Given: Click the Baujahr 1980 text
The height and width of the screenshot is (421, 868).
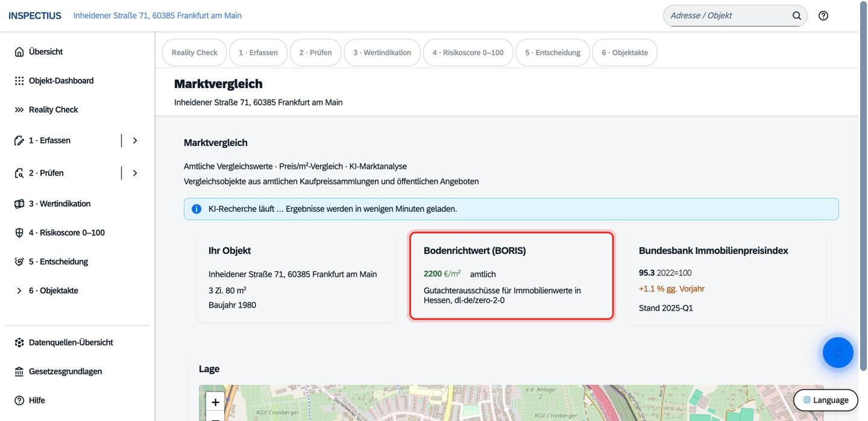Looking at the screenshot, I should tap(232, 305).
